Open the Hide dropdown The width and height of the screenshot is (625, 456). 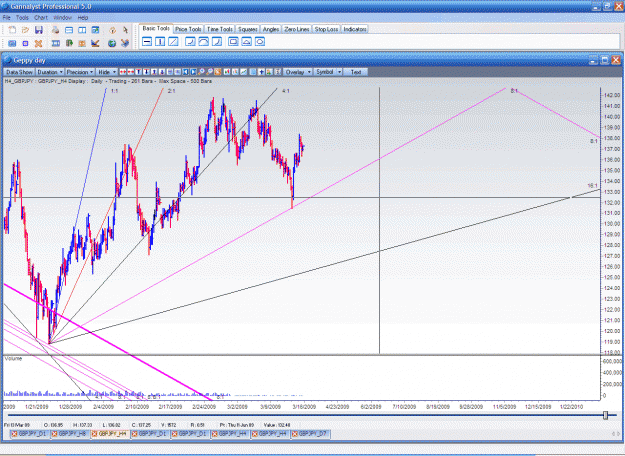(107, 72)
